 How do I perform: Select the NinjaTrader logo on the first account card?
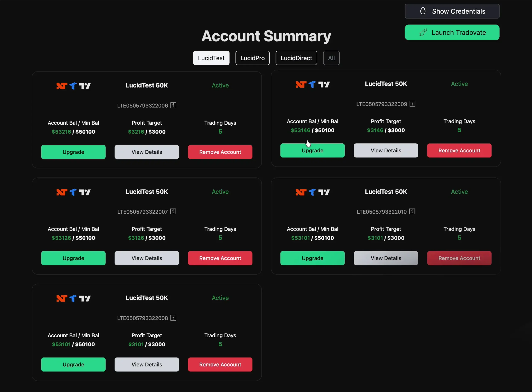coord(62,86)
